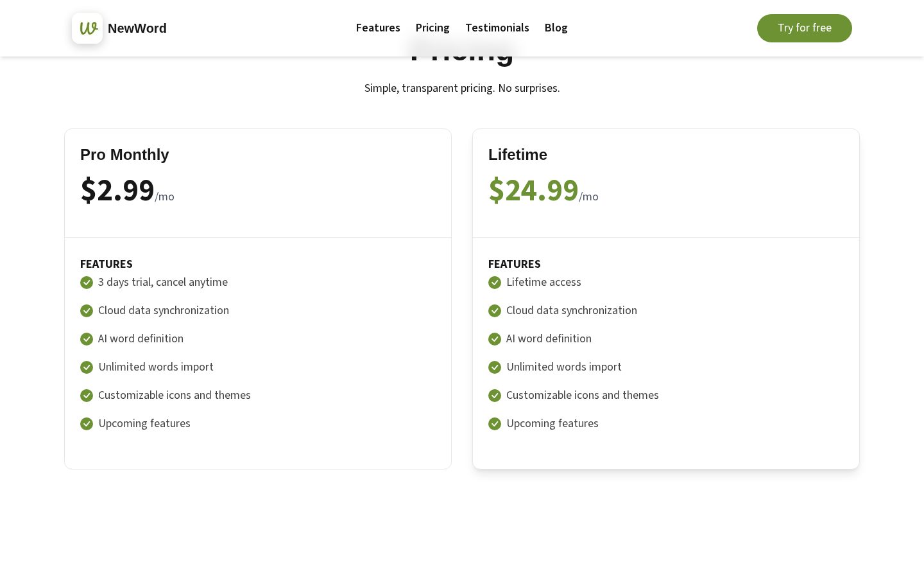Select Pro Monthly 'Customizable icons and themes' text
Screen dimensions: 924x578
(x=175, y=395)
